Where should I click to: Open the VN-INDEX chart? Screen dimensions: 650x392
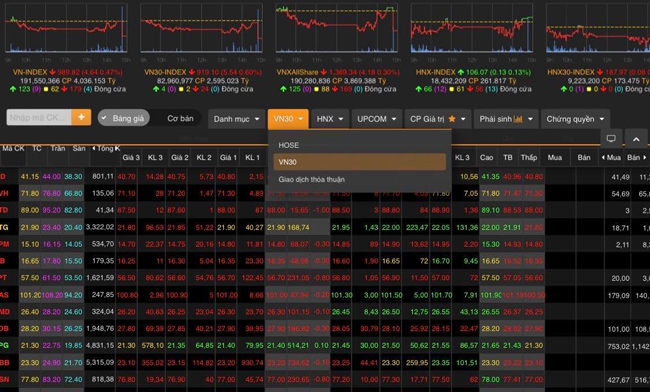66,28
